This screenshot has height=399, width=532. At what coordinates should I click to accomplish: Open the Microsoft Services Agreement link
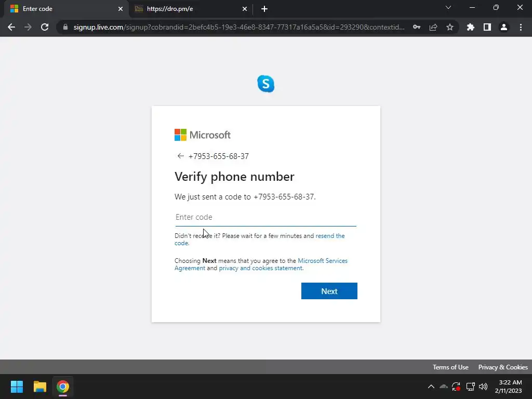[x=261, y=264]
